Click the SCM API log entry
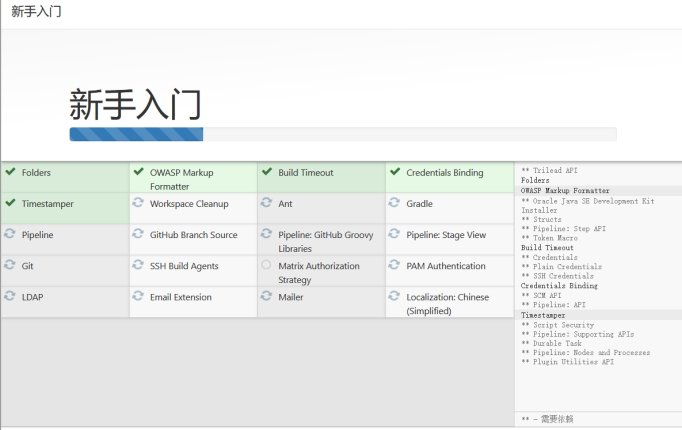 click(541, 295)
